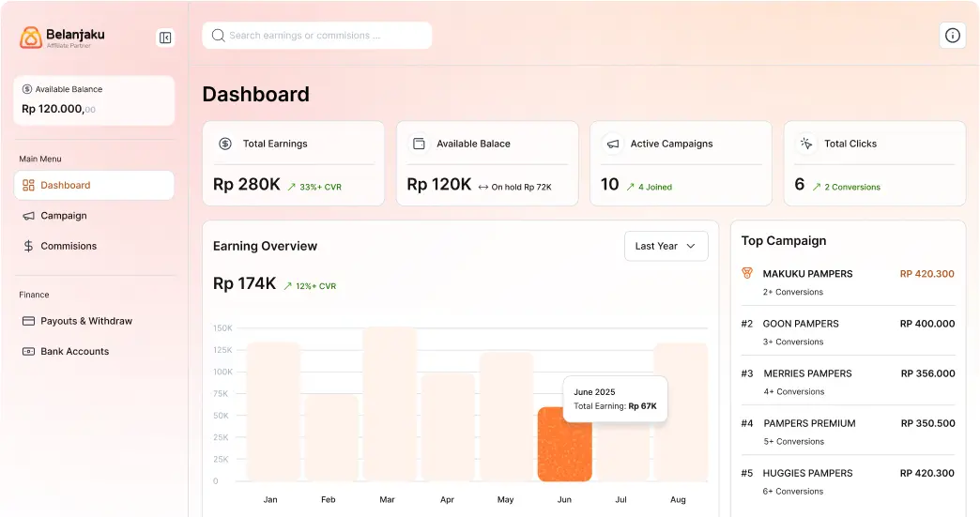Click the arrow icon next to 2 Conversions
This screenshot has height=517, width=980.
(x=817, y=187)
